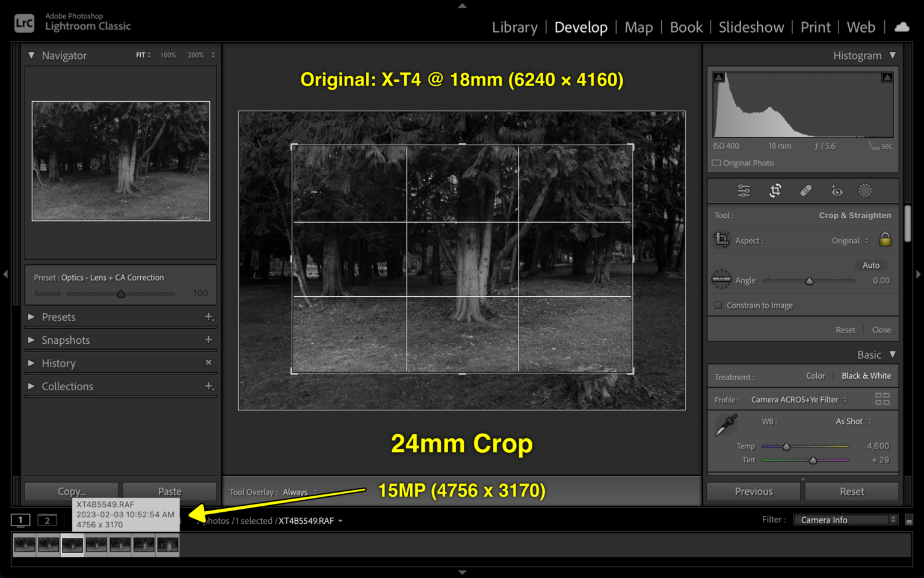Select the Crop & Straighten tool icon
This screenshot has height=578, width=924.
775,190
